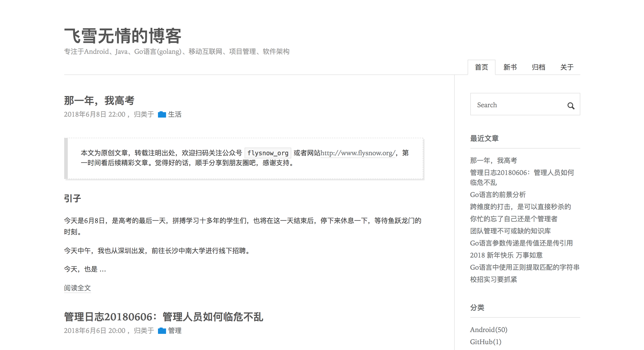This screenshot has width=644, height=350.
Task: Open the 阅读全文 read-more link
Action: [77, 288]
